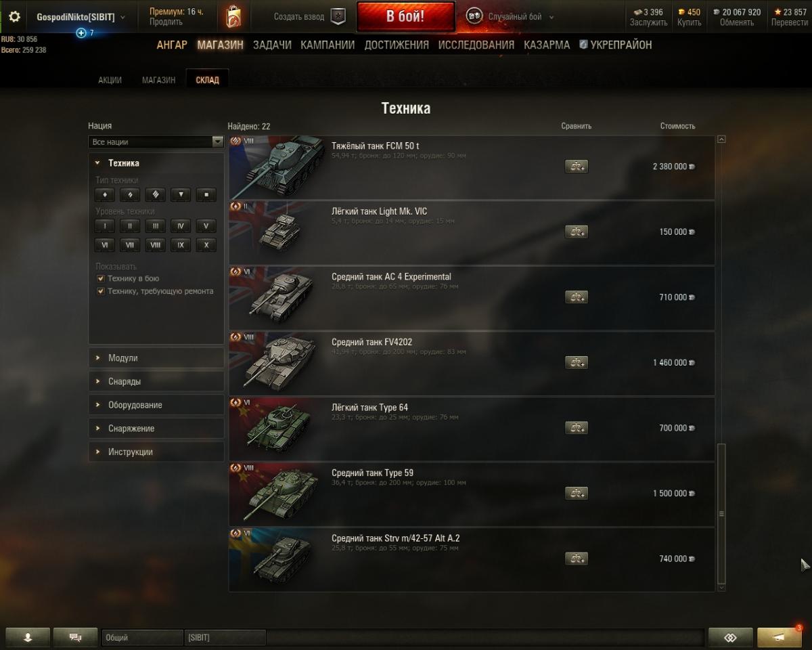Filter by tier VIII vehicles

pyautogui.click(x=156, y=245)
